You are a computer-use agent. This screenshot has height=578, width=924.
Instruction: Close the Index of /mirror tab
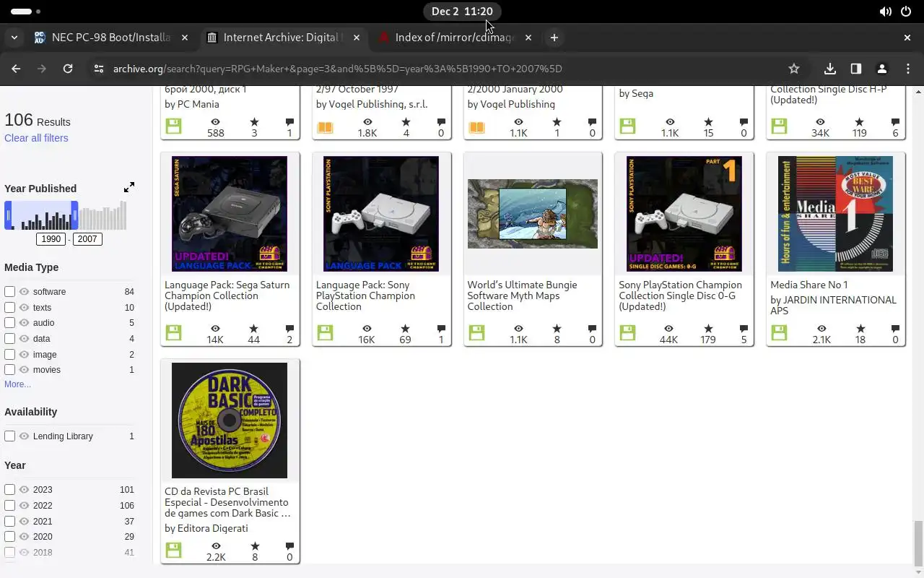coord(528,38)
